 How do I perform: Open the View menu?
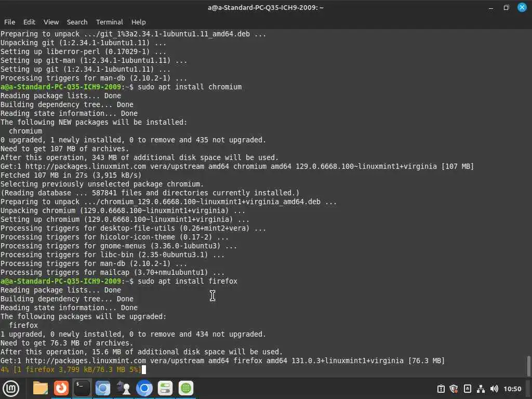[x=51, y=22]
